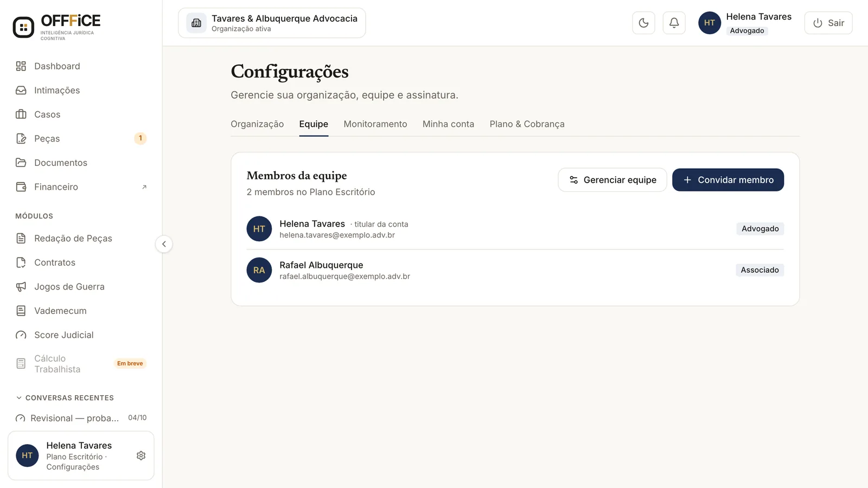
Task: Collapse the Conversas Recentes section
Action: pos(65,398)
